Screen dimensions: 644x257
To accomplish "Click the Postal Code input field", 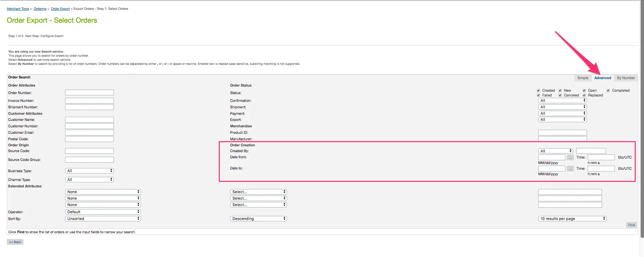I will [89, 139].
